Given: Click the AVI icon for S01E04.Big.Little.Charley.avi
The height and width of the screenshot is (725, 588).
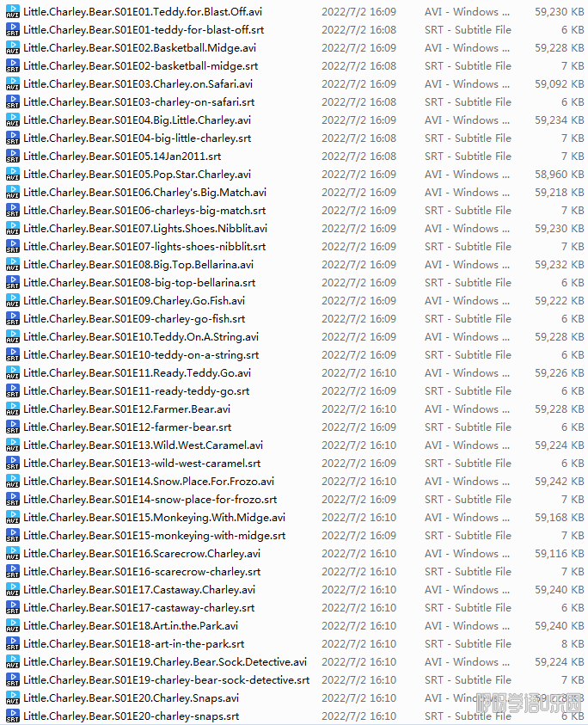Looking at the screenshot, I should tap(13, 120).
